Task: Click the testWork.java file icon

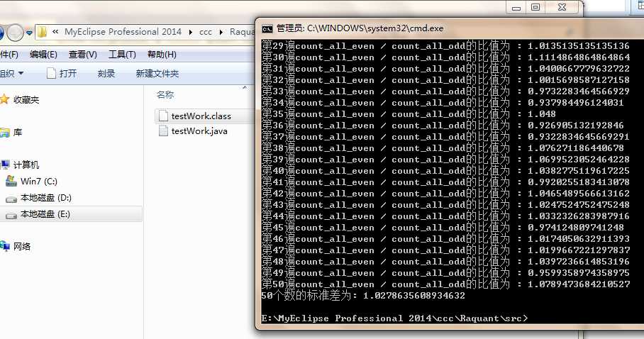Action: [163, 130]
